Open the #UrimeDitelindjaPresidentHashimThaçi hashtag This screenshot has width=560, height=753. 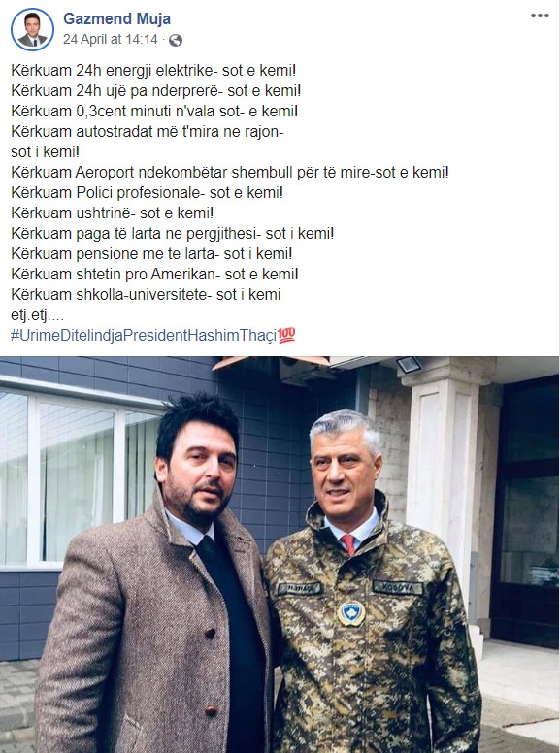point(144,335)
